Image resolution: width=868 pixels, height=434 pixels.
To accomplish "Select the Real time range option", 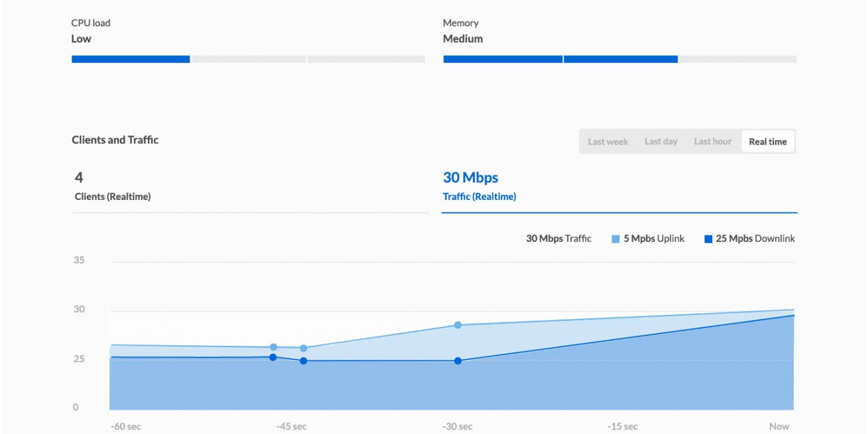I will pyautogui.click(x=767, y=141).
